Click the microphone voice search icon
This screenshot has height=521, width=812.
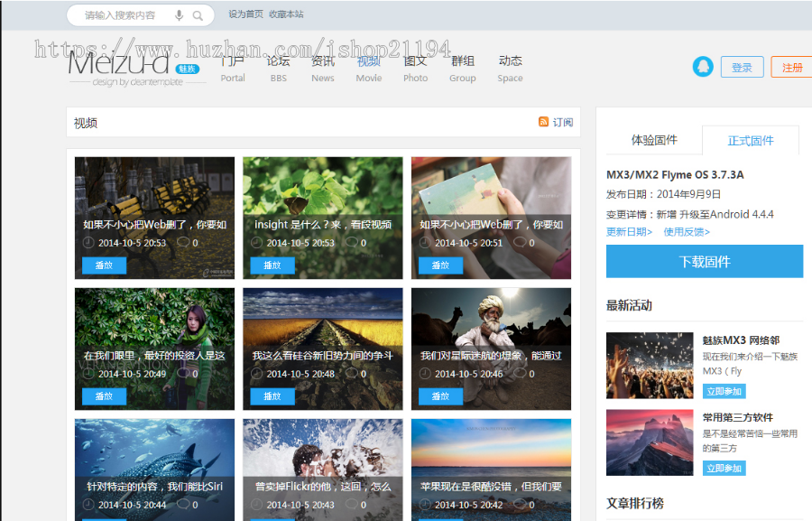(180, 15)
